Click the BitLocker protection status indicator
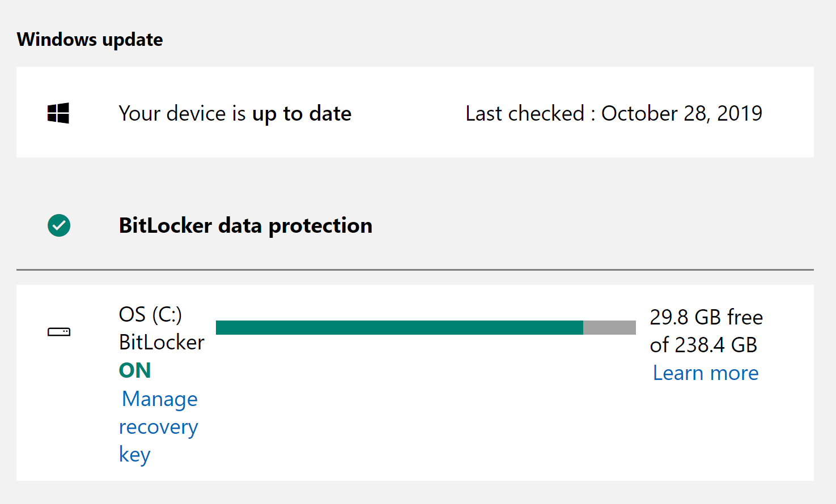The height and width of the screenshot is (504, 836). point(134,370)
